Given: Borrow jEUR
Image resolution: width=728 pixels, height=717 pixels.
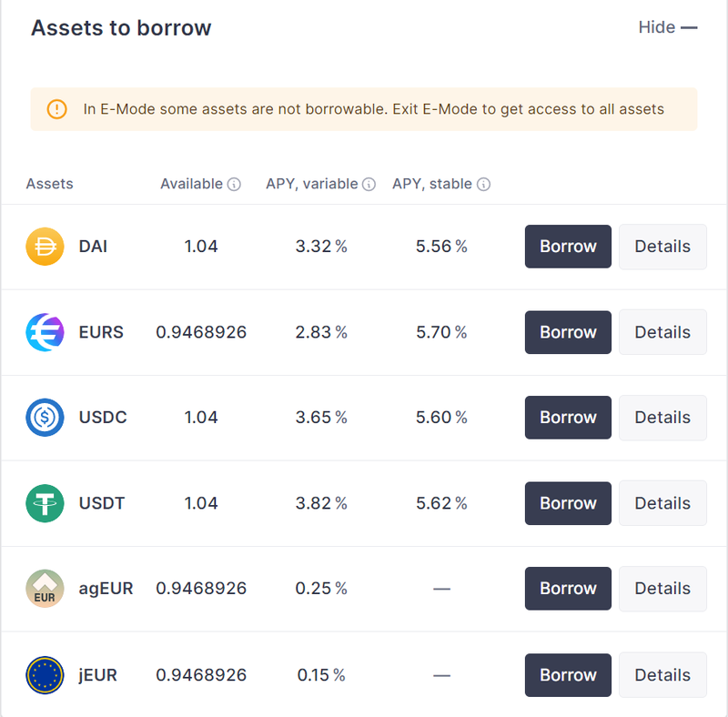Looking at the screenshot, I should 568,675.
